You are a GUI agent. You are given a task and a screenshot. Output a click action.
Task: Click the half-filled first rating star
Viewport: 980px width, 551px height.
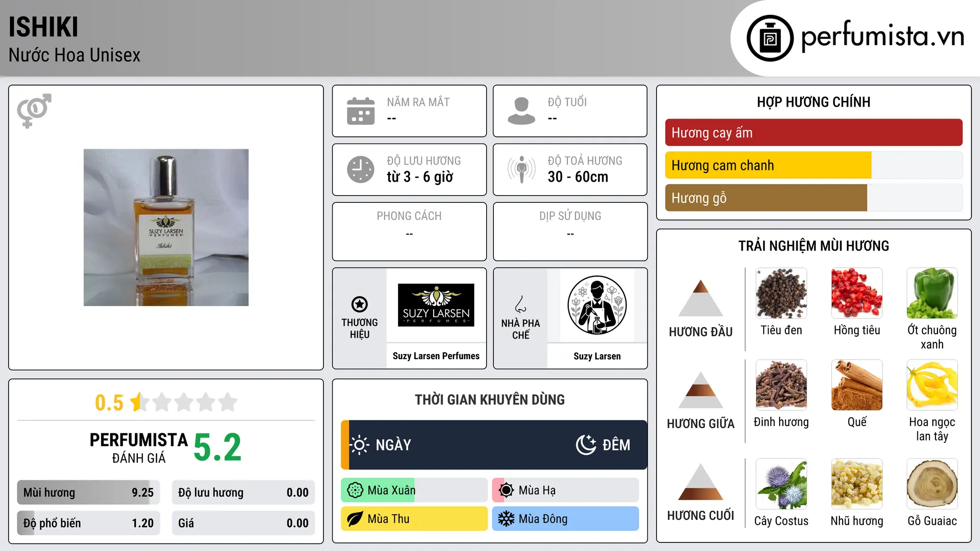(139, 402)
